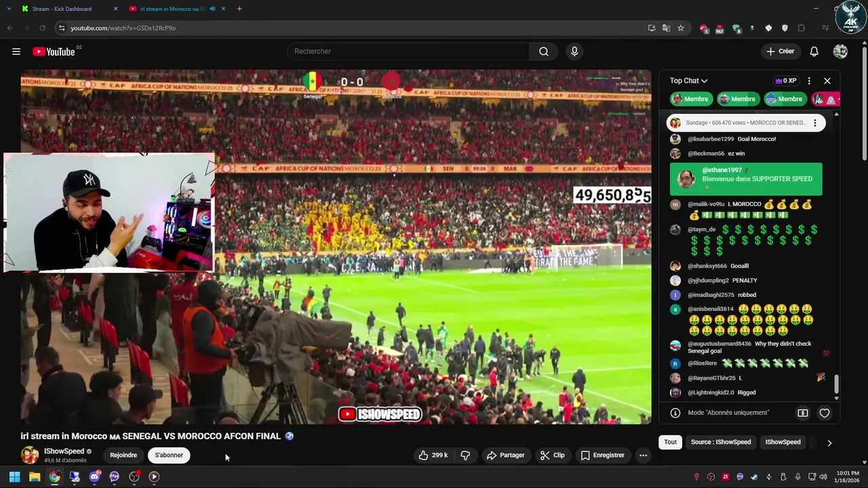The image size is (868, 488).
Task: Create a Clip with scissors button
Action: pyautogui.click(x=552, y=455)
